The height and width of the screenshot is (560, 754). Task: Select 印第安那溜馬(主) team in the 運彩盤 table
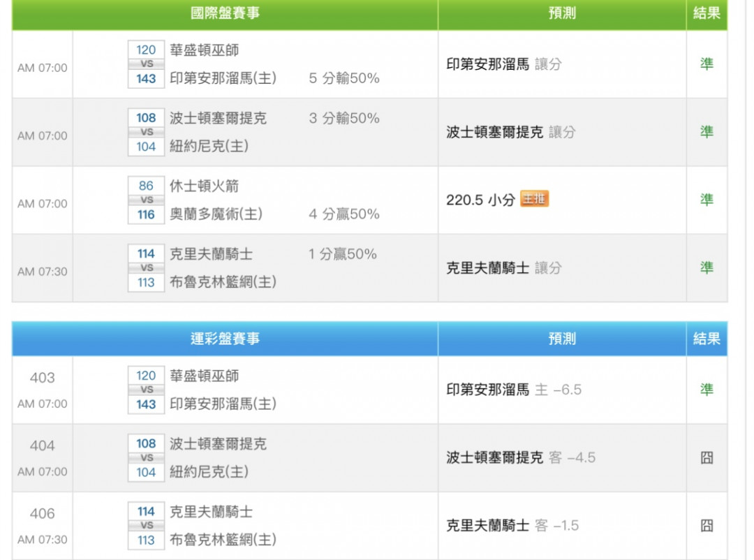point(223,404)
